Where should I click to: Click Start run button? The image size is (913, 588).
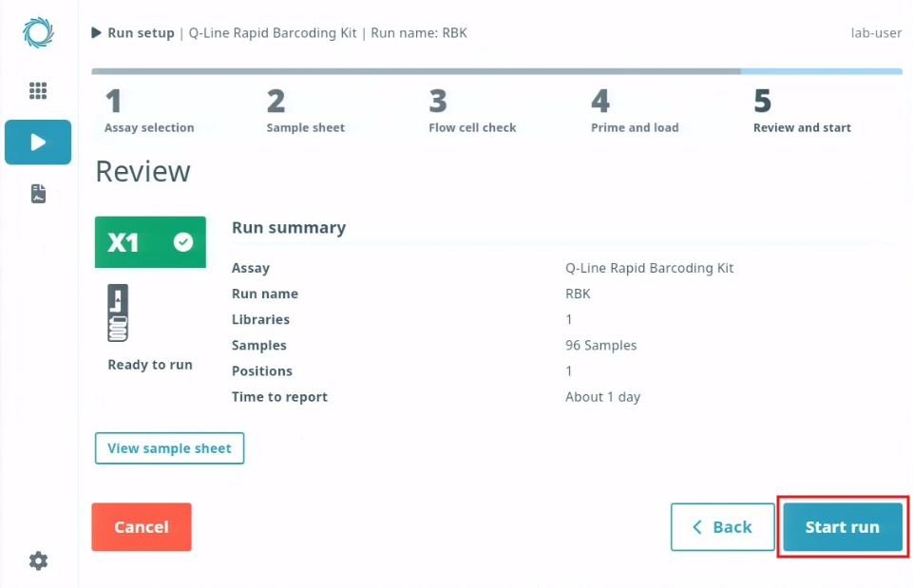pyautogui.click(x=843, y=527)
